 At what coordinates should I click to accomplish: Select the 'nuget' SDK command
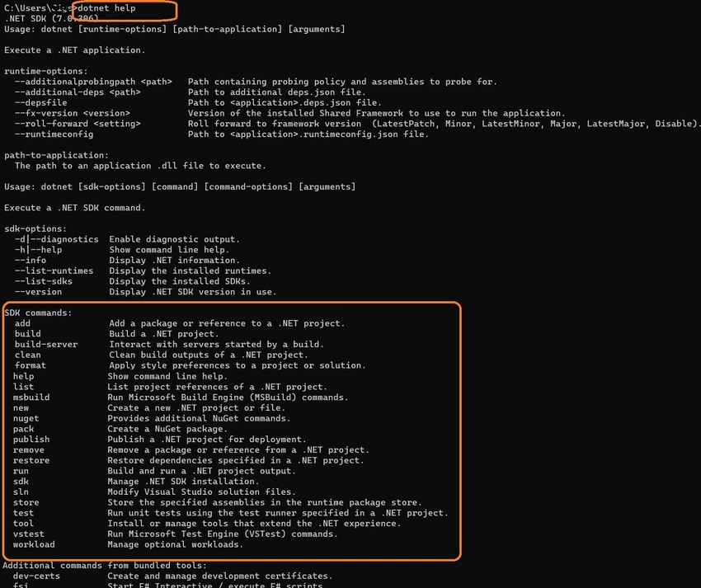pyautogui.click(x=26, y=418)
